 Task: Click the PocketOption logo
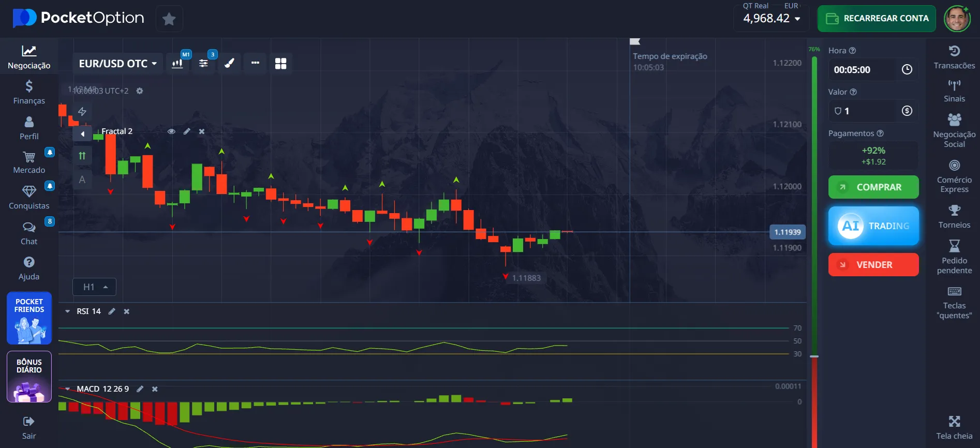(x=79, y=18)
